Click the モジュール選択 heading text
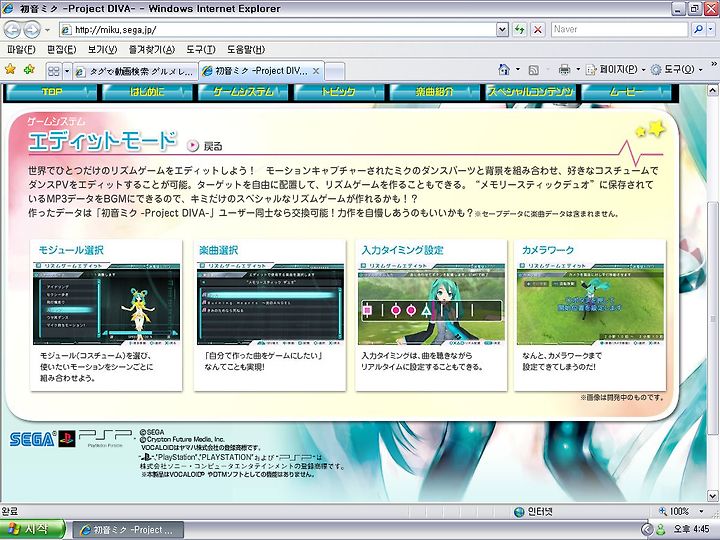Image resolution: width=720 pixels, height=540 pixels. tap(71, 250)
